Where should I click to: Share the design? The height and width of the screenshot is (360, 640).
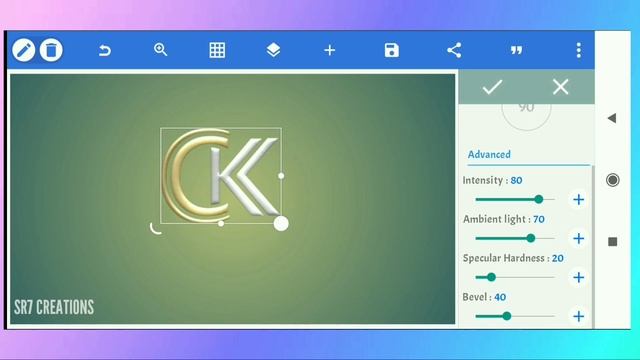[x=454, y=50]
